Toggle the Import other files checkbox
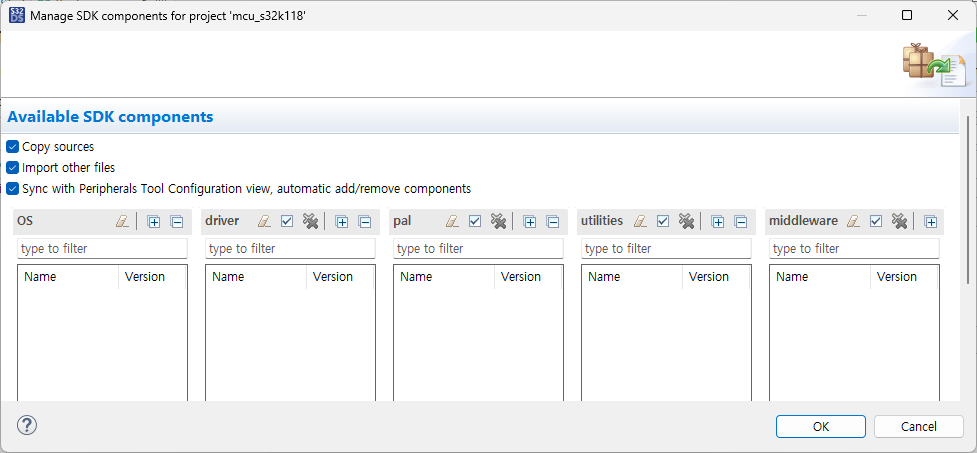The height and width of the screenshot is (453, 977). click(x=13, y=167)
